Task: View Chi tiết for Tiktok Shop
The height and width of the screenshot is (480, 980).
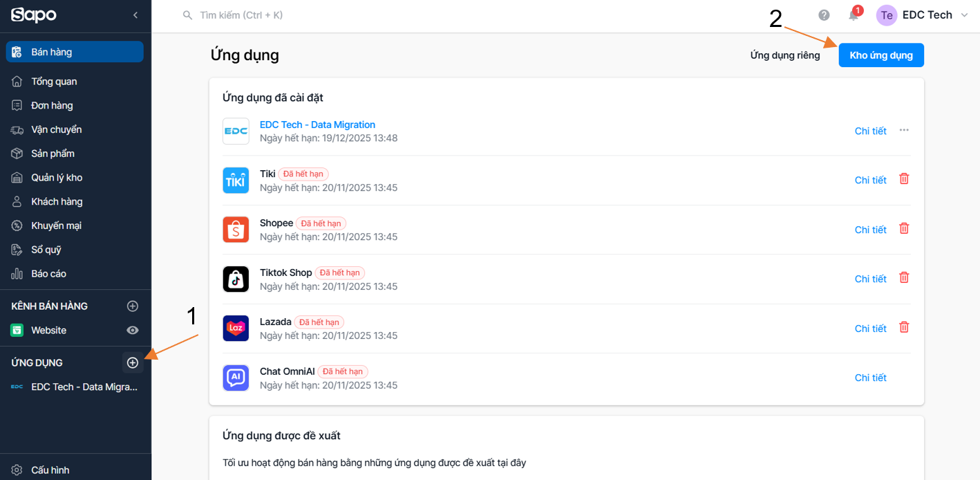Action: coord(871,279)
